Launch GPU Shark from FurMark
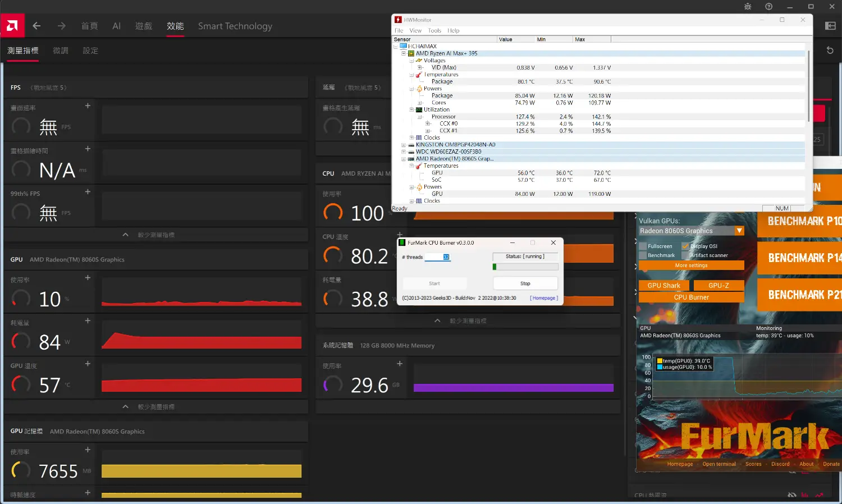This screenshot has height=504, width=842. (663, 285)
